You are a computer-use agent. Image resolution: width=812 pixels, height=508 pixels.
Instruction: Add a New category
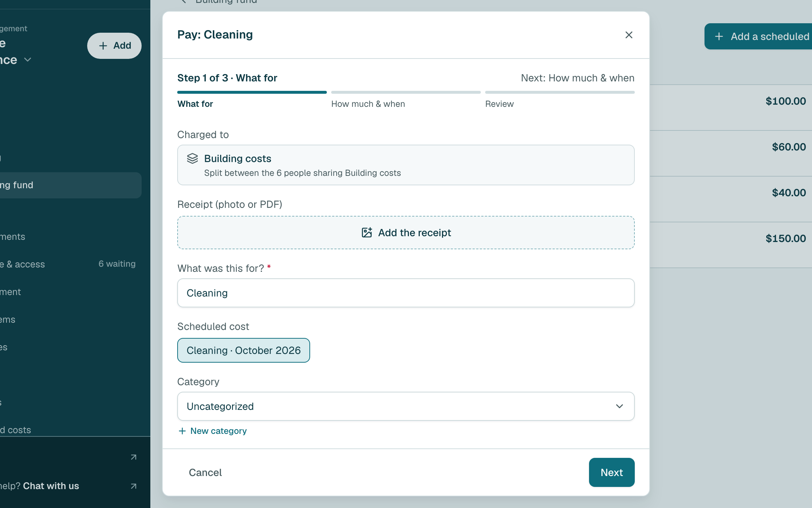(212, 431)
